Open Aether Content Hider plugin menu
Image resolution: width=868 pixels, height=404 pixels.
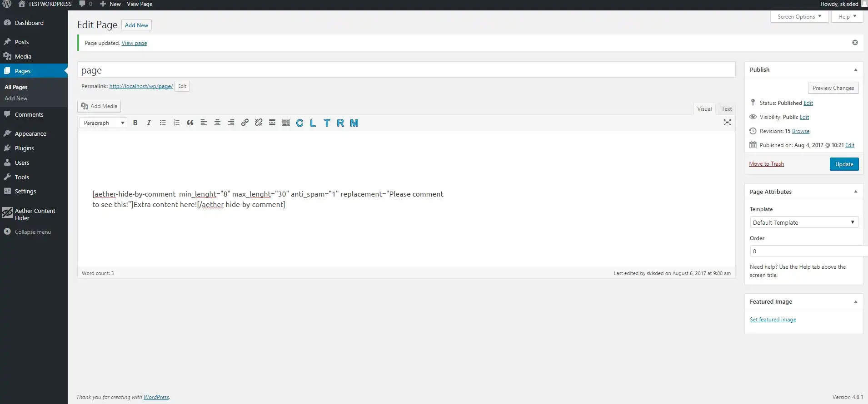coord(34,214)
